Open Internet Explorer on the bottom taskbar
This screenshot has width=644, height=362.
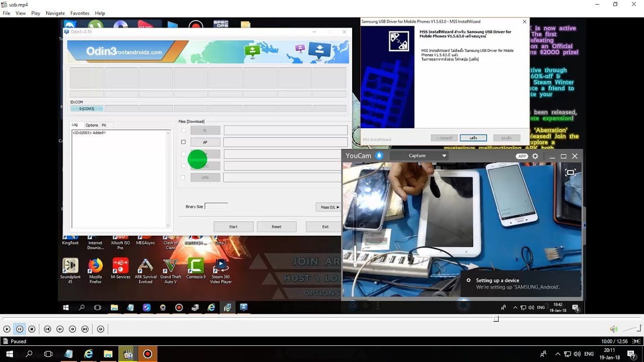coord(89,354)
